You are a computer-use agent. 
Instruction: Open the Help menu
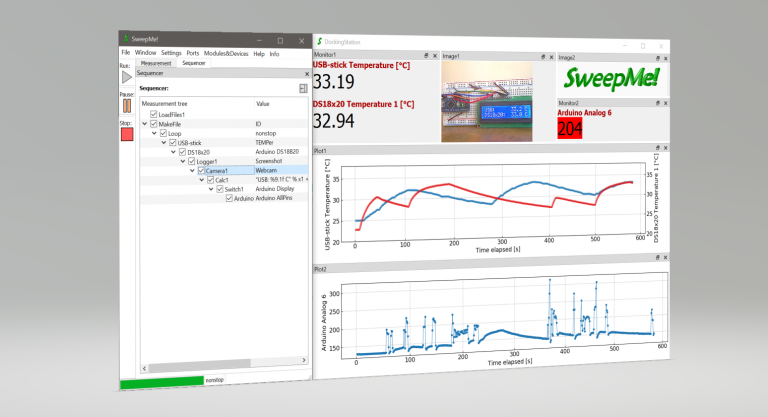(x=259, y=54)
